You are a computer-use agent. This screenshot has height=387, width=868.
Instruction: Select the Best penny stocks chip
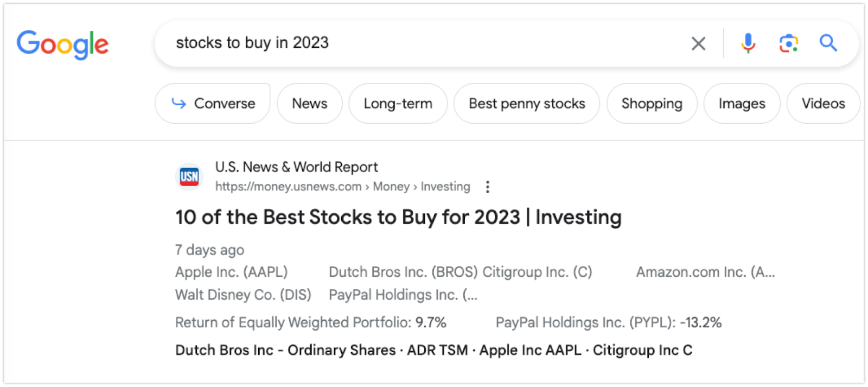[x=527, y=103]
